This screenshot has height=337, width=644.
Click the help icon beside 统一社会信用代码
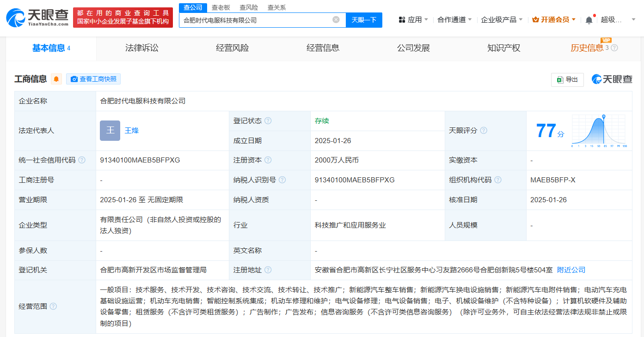point(82,160)
